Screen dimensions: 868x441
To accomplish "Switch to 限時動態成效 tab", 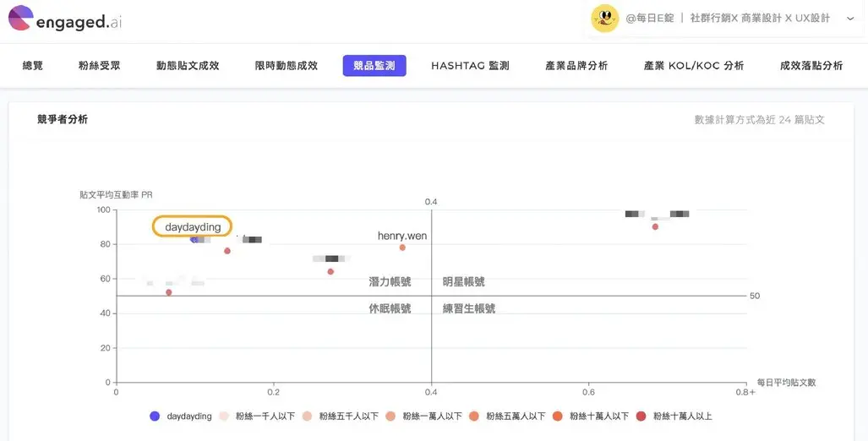I will [287, 66].
